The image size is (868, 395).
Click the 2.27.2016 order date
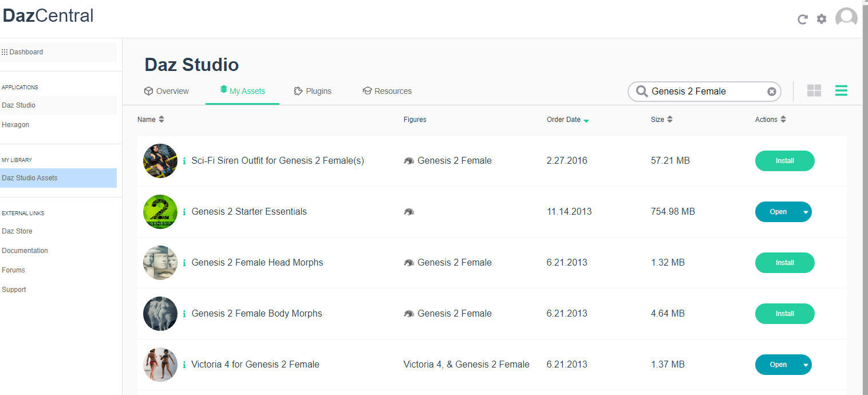coord(567,161)
